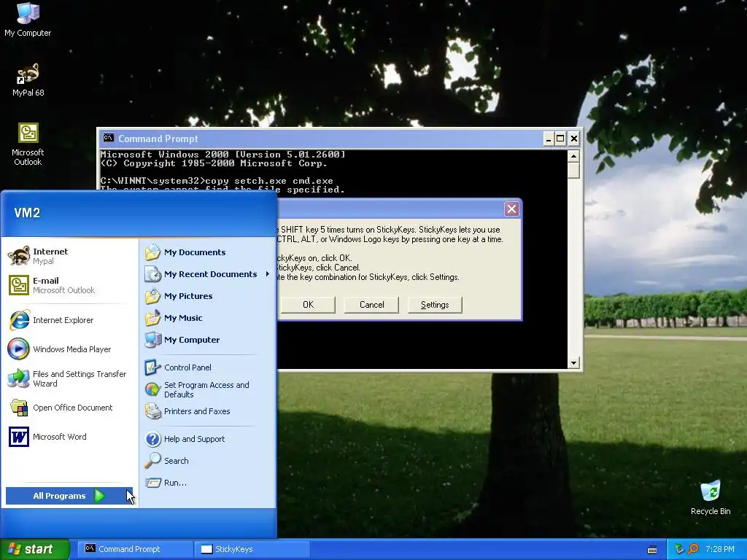This screenshot has height=560, width=747.
Task: Open MyPal 68 desktop shortcut
Action: 28,80
